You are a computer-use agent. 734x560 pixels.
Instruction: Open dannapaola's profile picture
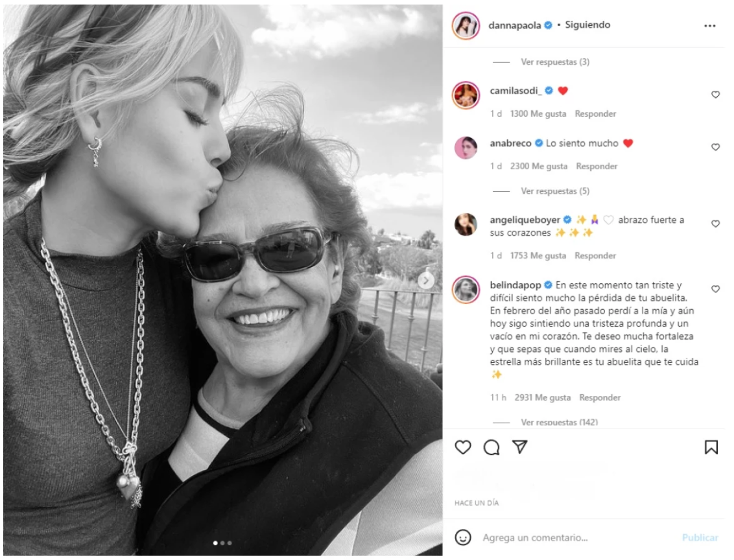tap(466, 26)
